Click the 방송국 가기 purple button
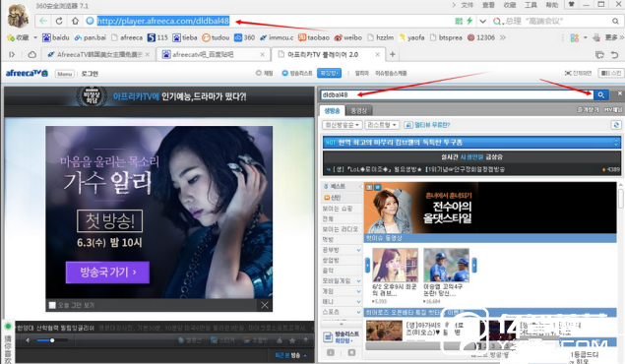 click(x=107, y=273)
